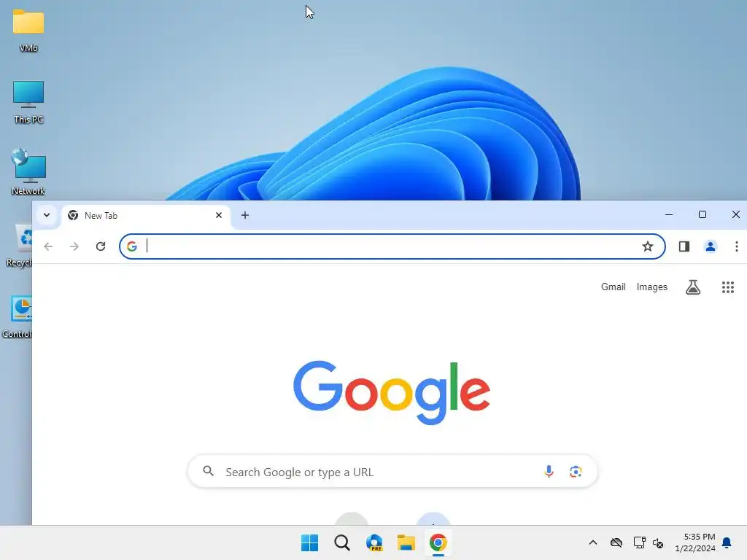Click Chrome's forward navigation arrow
Viewport: 747px width, 560px height.
click(74, 246)
